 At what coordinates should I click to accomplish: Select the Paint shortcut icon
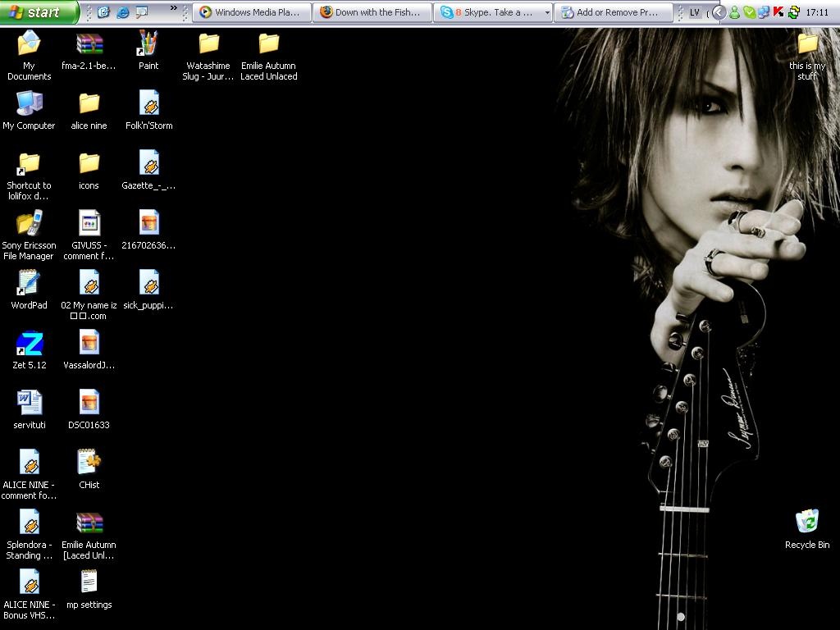[148, 52]
